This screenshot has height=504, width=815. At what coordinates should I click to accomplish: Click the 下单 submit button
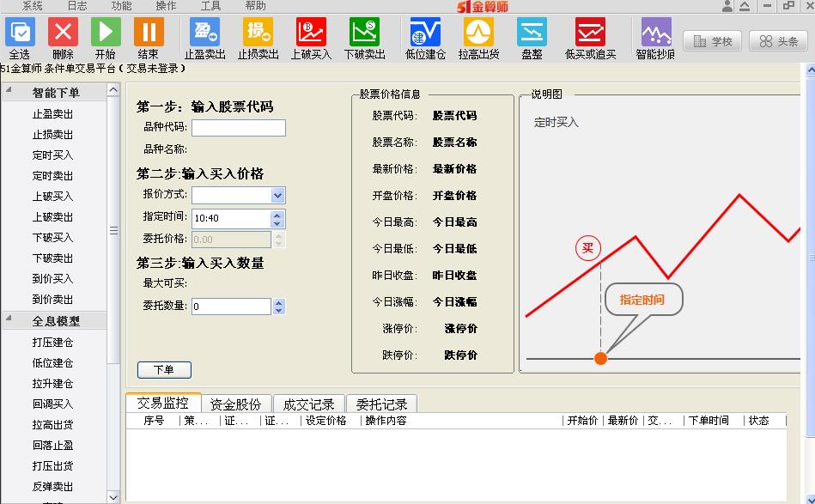[x=164, y=370]
